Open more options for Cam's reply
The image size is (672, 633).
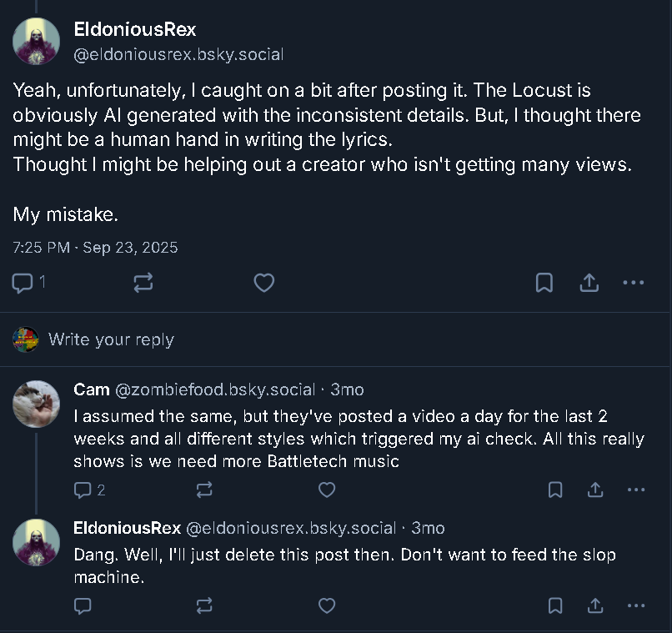coord(635,490)
